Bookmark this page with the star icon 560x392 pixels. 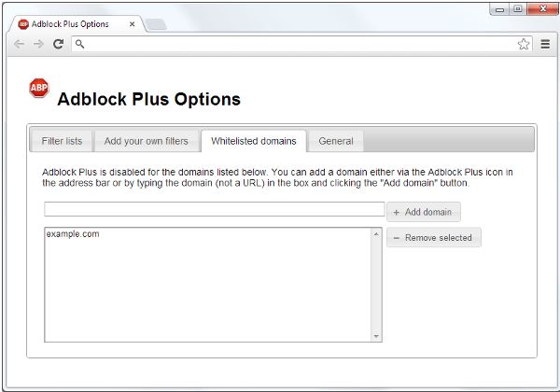pyautogui.click(x=524, y=44)
